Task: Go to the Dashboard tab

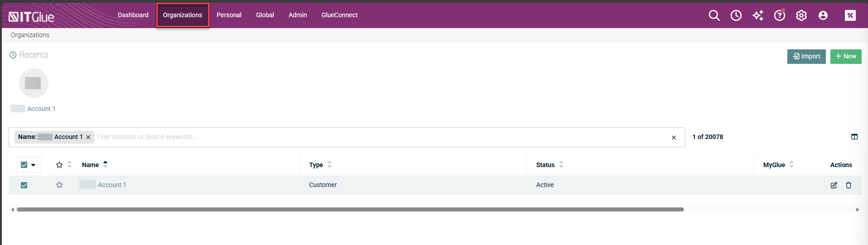Action: pos(133,15)
